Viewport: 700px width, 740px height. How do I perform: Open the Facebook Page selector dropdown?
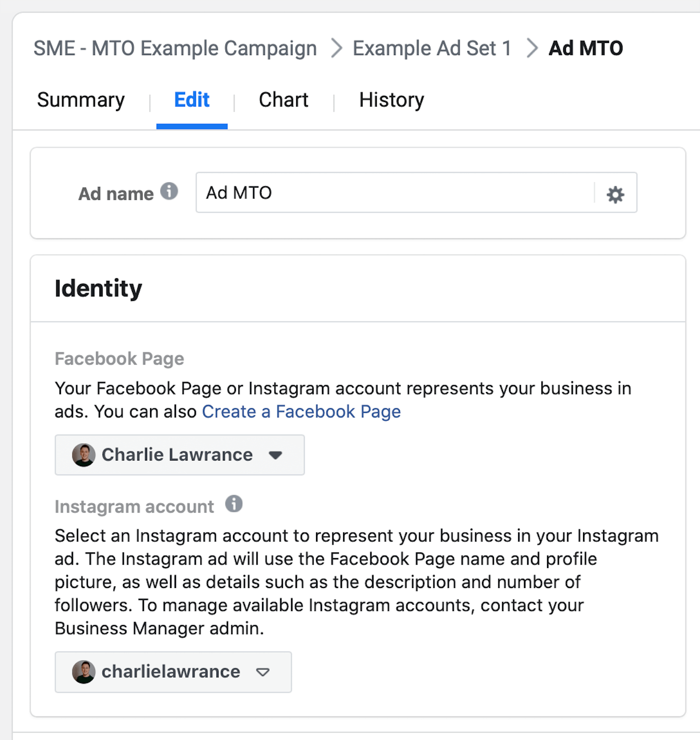click(x=179, y=455)
